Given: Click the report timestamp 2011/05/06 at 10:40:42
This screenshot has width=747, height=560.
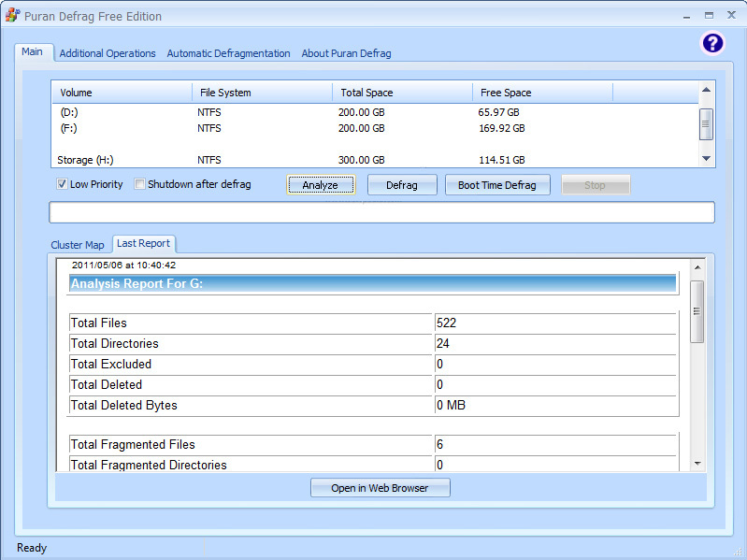Looking at the screenshot, I should [x=123, y=266].
